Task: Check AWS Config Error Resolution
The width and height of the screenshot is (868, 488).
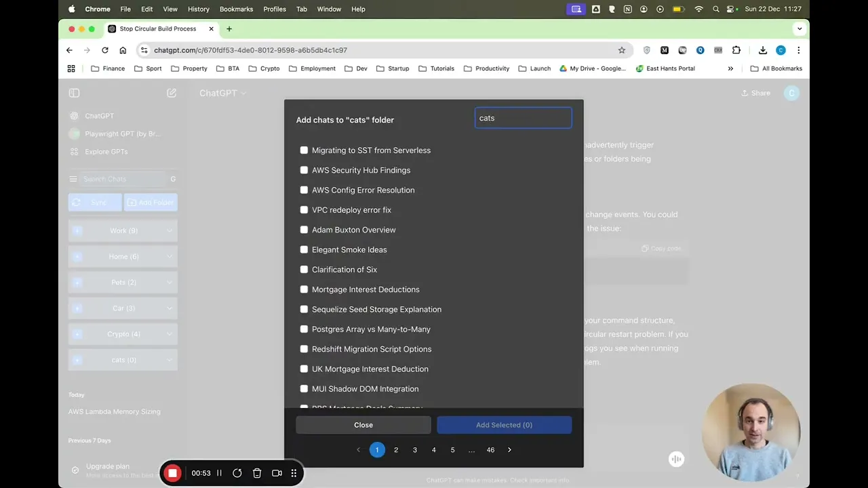Action: (x=304, y=190)
